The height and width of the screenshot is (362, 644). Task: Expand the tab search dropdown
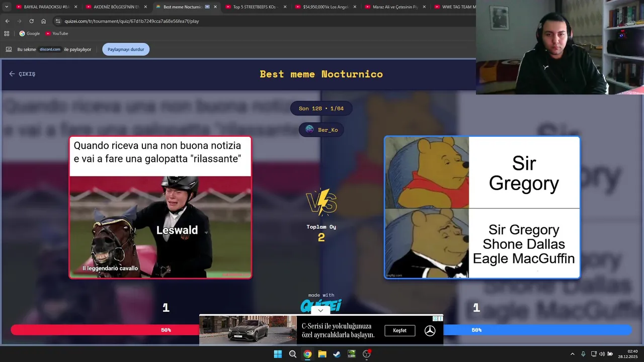point(7,7)
